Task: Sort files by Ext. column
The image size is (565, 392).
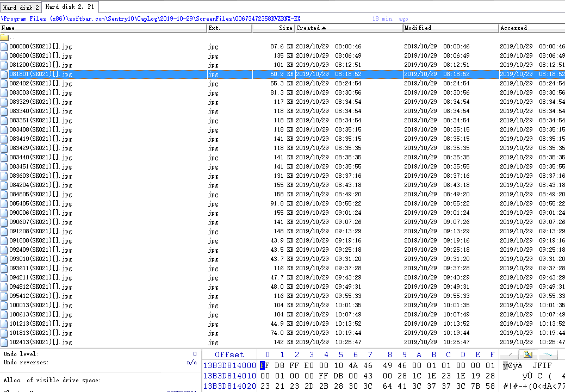Action: point(229,28)
